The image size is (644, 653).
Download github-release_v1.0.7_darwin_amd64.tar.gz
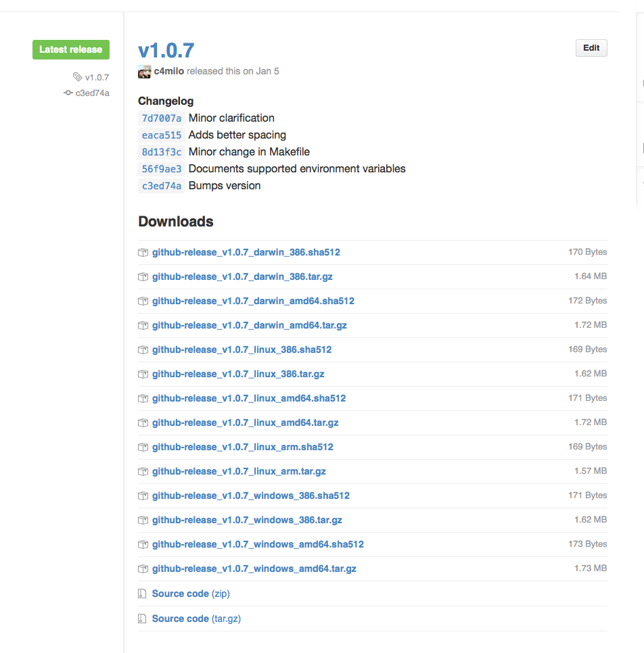[x=249, y=325]
